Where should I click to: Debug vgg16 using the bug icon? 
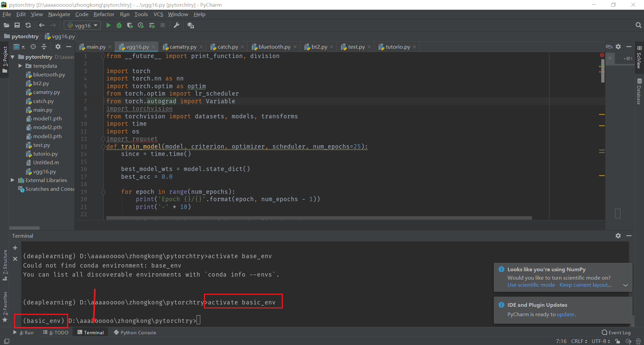tap(119, 25)
